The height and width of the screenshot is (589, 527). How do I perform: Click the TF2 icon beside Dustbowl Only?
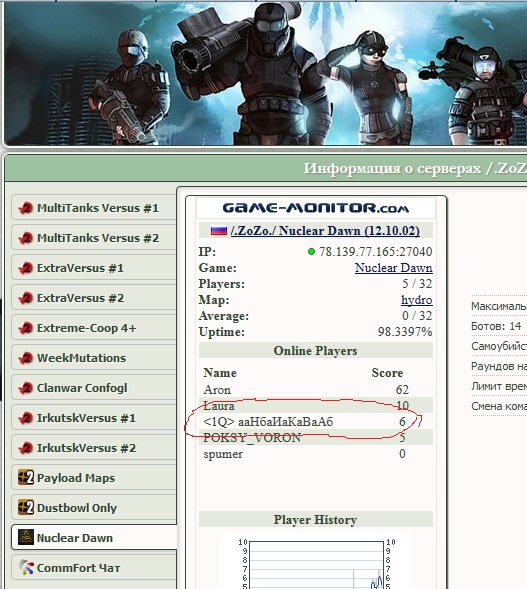[26, 507]
